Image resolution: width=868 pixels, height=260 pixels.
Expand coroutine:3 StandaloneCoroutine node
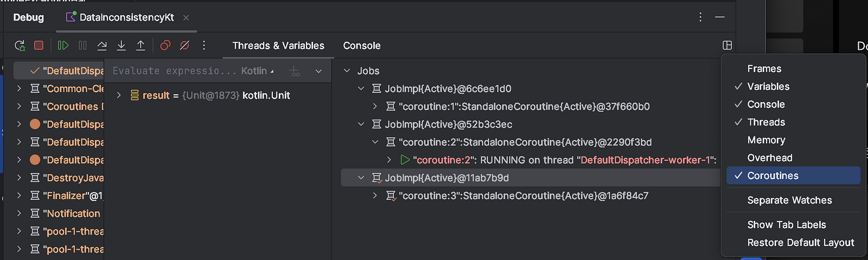[x=375, y=196]
